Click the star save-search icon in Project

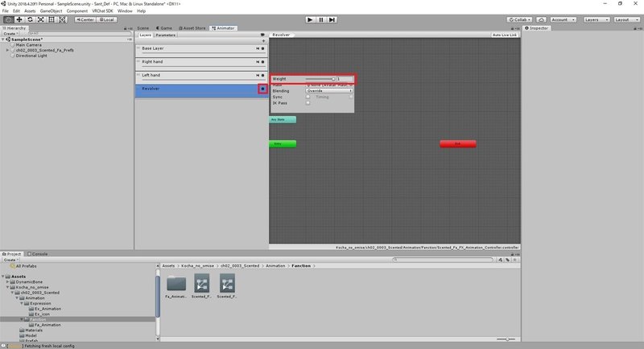(514, 260)
